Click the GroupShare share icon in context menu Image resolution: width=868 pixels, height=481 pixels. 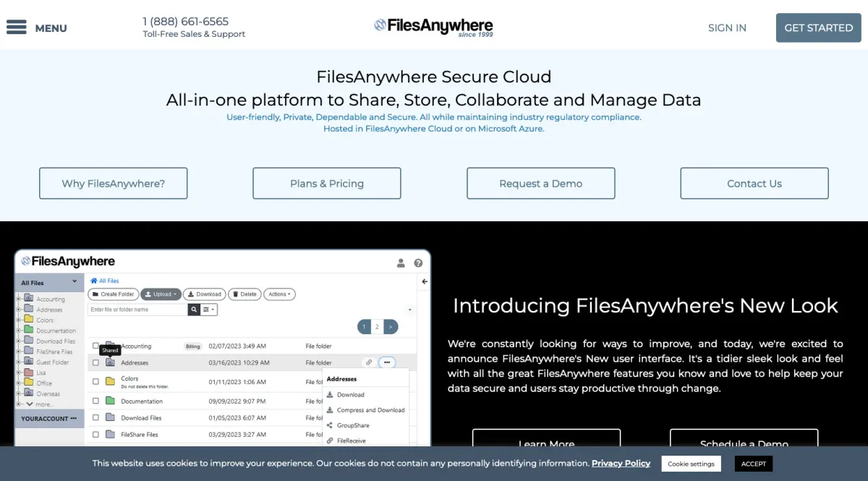(330, 425)
